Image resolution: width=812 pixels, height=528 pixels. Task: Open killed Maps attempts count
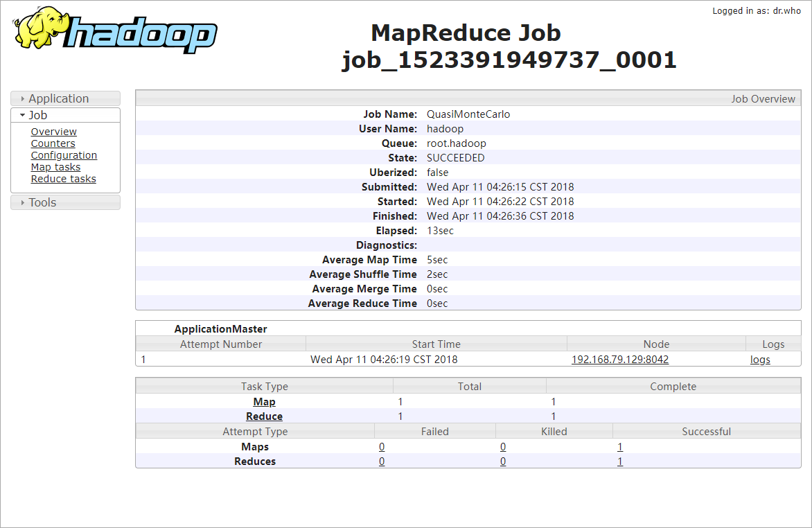(x=503, y=447)
